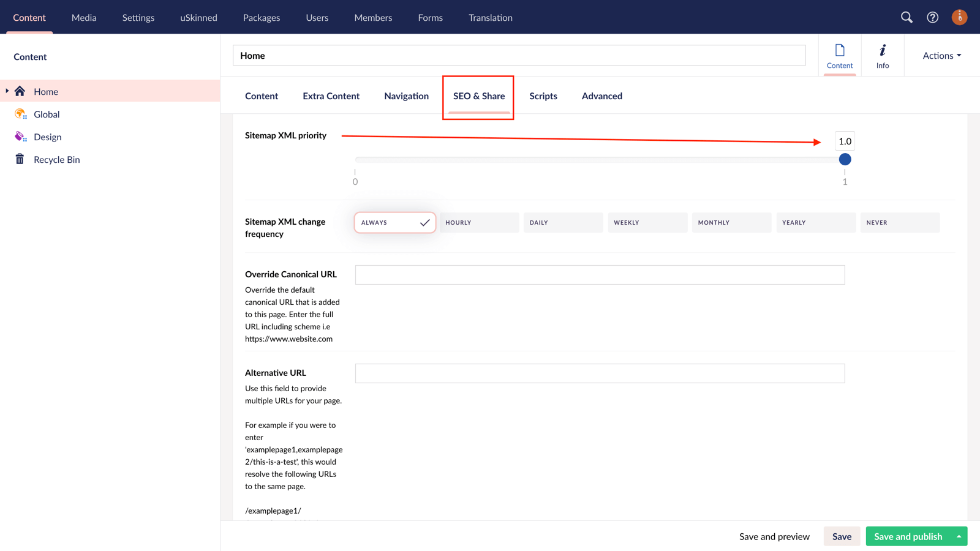The image size is (980, 551).
Task: Click the Design paint icon in sidebar
Action: pos(20,137)
